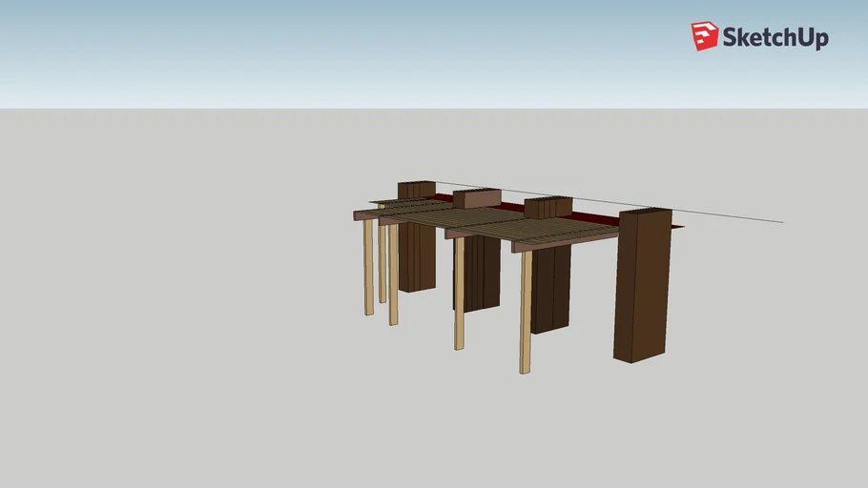Select the third dark pillar from left

(550, 289)
